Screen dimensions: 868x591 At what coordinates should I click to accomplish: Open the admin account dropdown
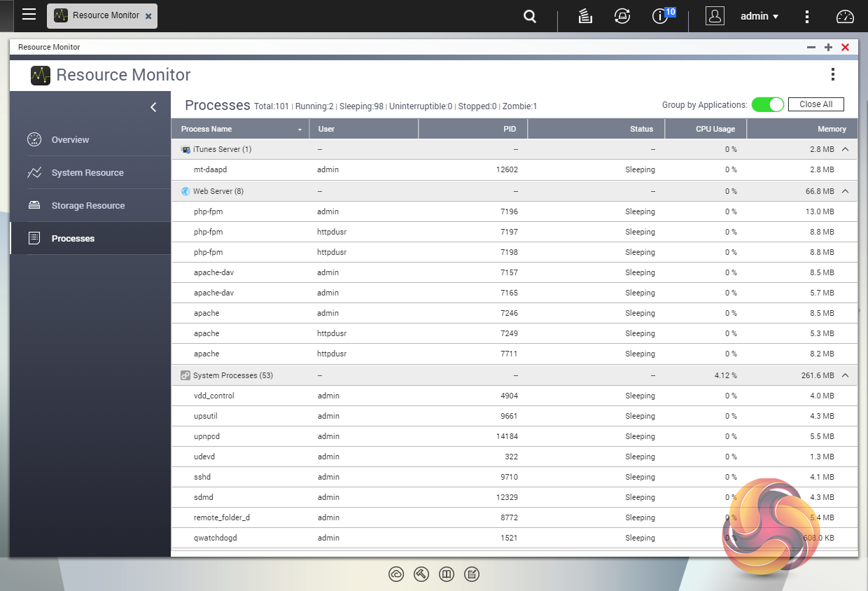pos(759,16)
